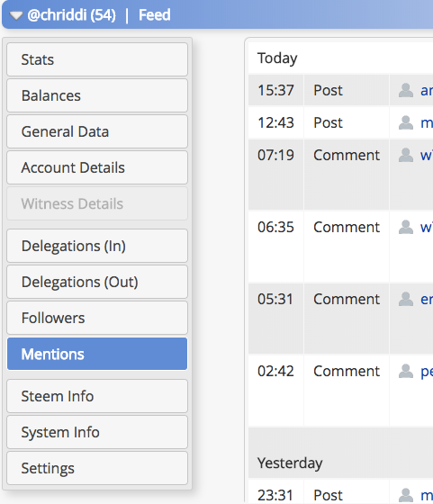Open the Settings menu entry

[97, 468]
